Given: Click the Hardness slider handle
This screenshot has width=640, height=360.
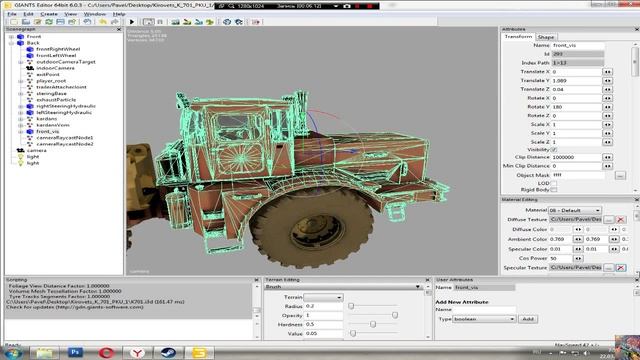Looking at the screenshot, I should tap(373, 324).
